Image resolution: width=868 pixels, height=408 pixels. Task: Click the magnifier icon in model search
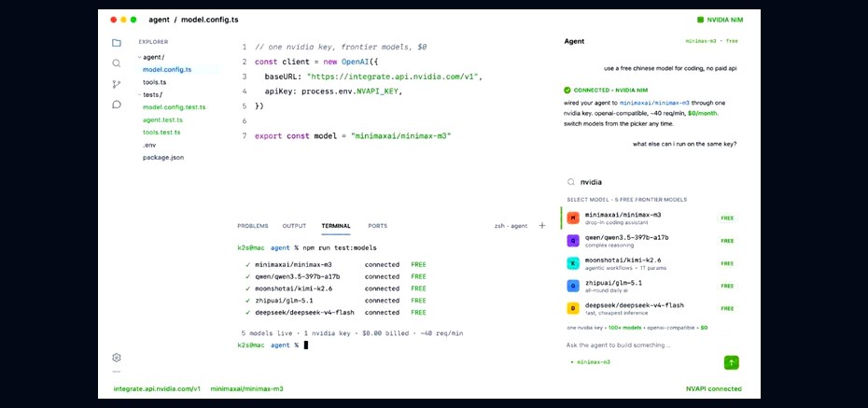point(570,182)
